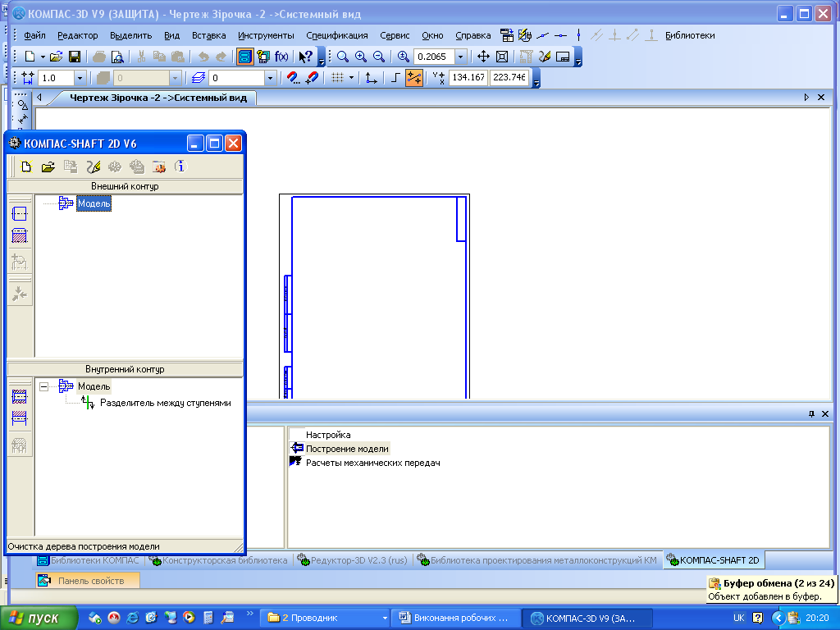Screen dimensions: 840x630
Task: Click the show all fit view icon
Action: (x=502, y=57)
